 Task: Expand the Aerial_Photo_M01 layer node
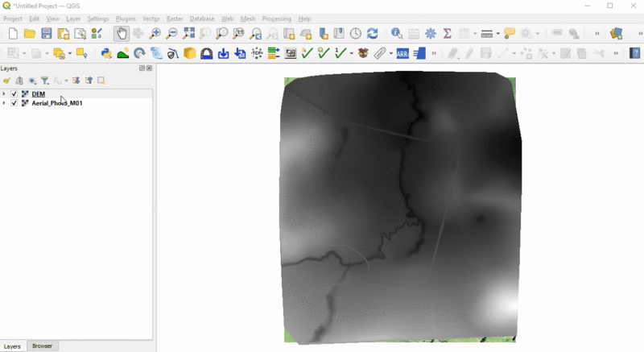(x=4, y=103)
